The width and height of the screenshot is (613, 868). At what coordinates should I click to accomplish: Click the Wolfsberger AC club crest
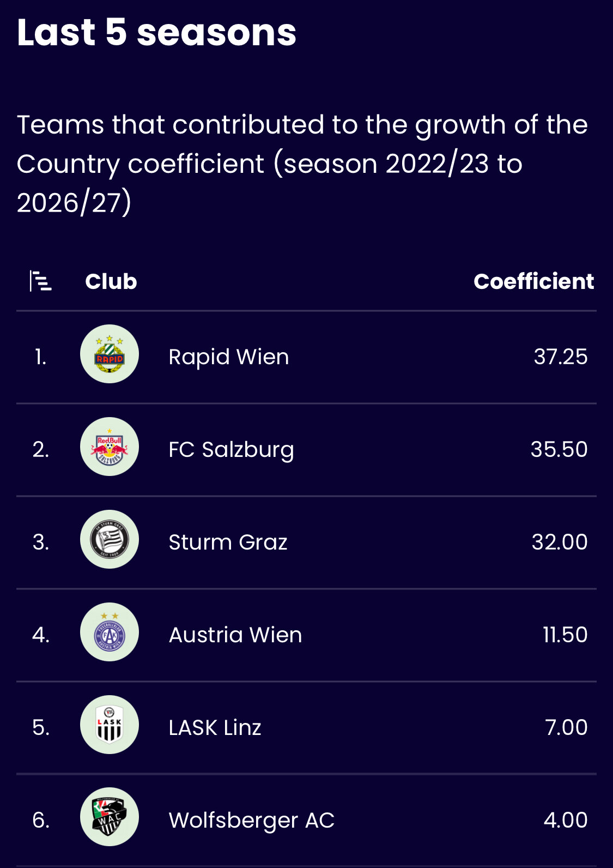pyautogui.click(x=110, y=817)
